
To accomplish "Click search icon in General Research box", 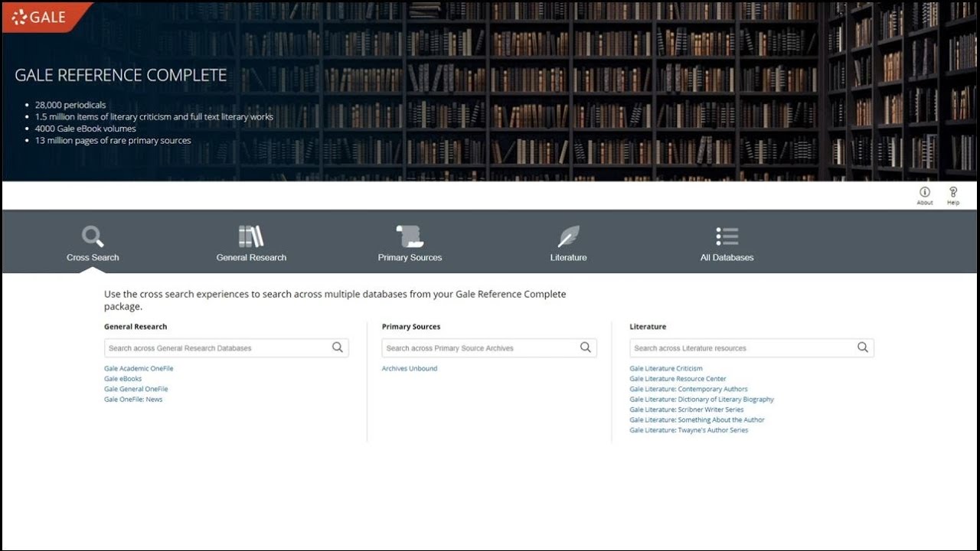I will pyautogui.click(x=338, y=347).
